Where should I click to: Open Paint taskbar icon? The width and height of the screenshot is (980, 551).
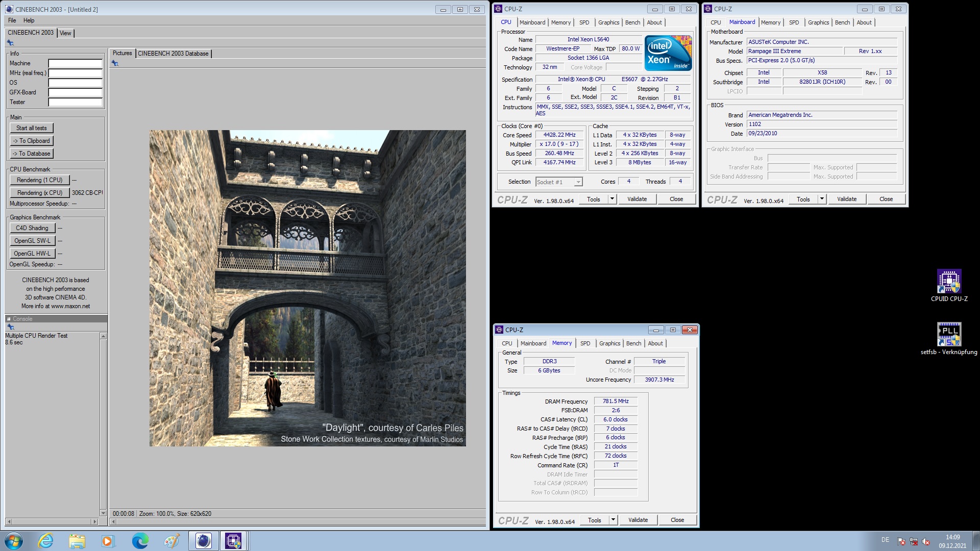click(x=171, y=541)
